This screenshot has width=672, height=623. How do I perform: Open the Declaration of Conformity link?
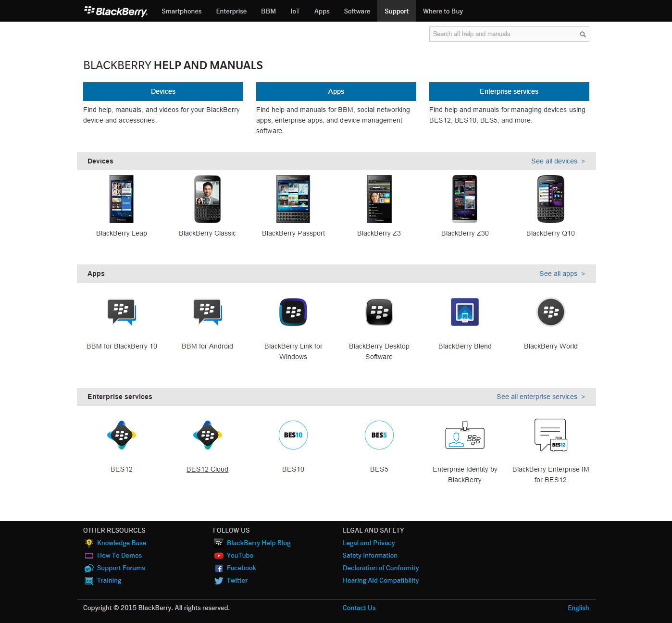coord(381,568)
